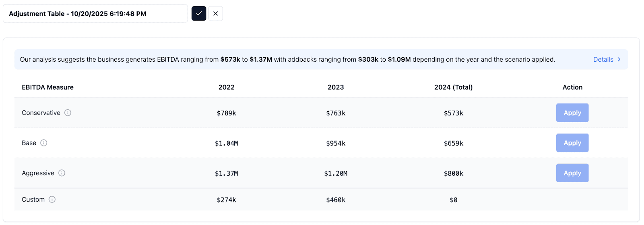This screenshot has height=225, width=644.
Task: Select the $460k Custom 2023 value
Action: [x=336, y=200]
